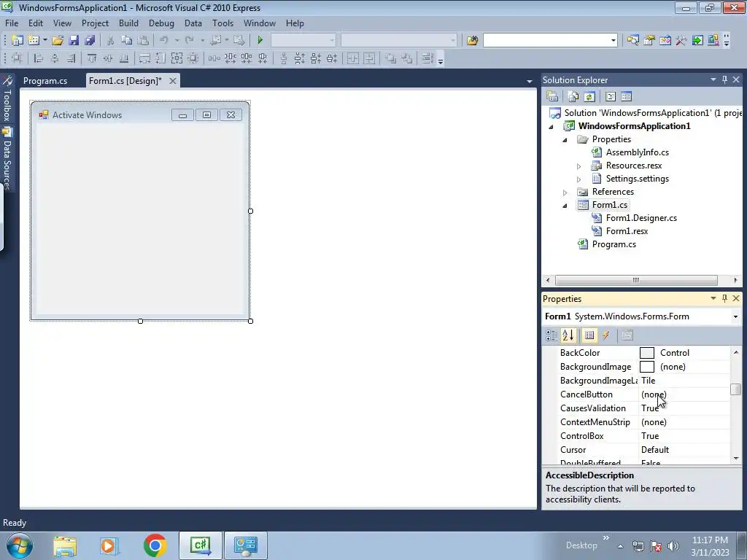The height and width of the screenshot is (560, 747).
Task: Collapse the Properties folder node
Action: [565, 140]
